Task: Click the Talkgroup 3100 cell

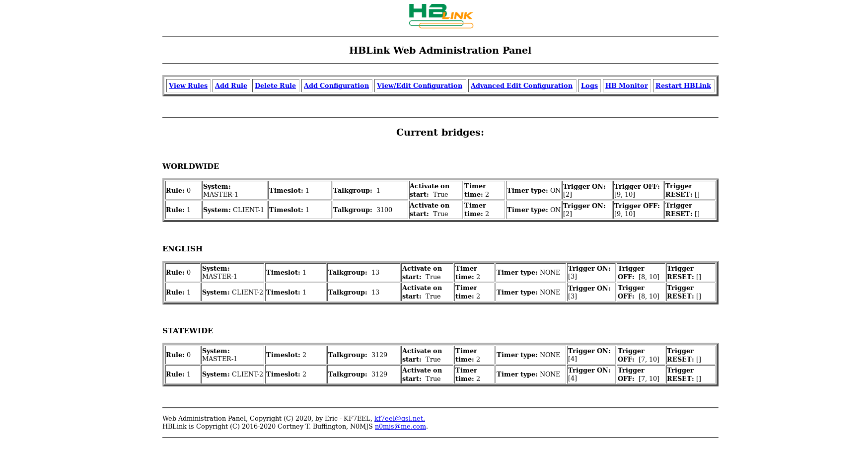Action: [x=370, y=210]
